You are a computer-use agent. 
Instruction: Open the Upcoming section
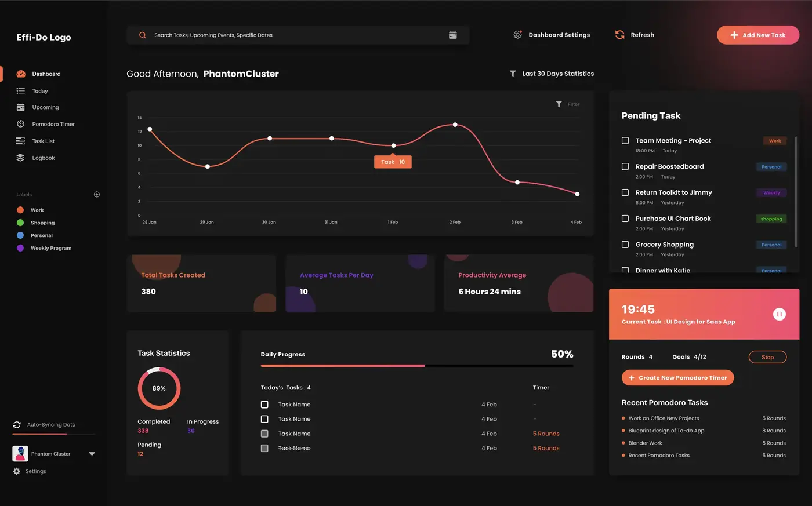(x=45, y=107)
